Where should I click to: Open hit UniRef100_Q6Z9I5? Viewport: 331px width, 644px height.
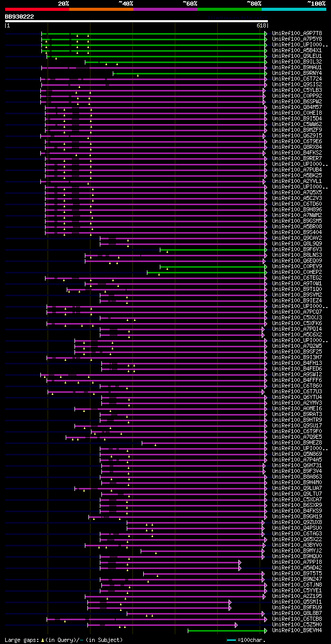(x=297, y=136)
